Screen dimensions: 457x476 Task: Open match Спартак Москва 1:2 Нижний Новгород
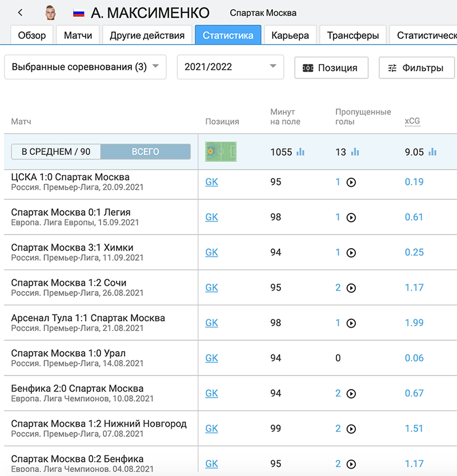pyautogui.click(x=99, y=423)
